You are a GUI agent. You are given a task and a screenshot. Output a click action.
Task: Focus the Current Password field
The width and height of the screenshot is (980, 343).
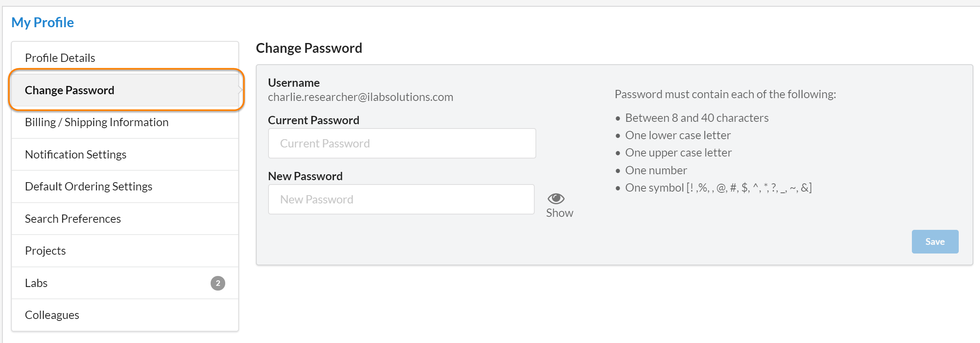tap(402, 144)
